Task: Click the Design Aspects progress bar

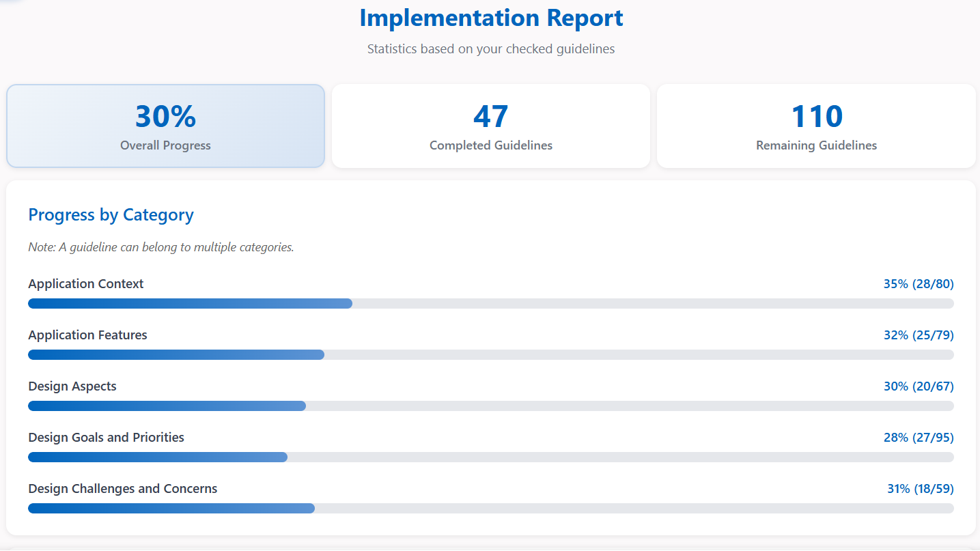Action: pos(491,406)
